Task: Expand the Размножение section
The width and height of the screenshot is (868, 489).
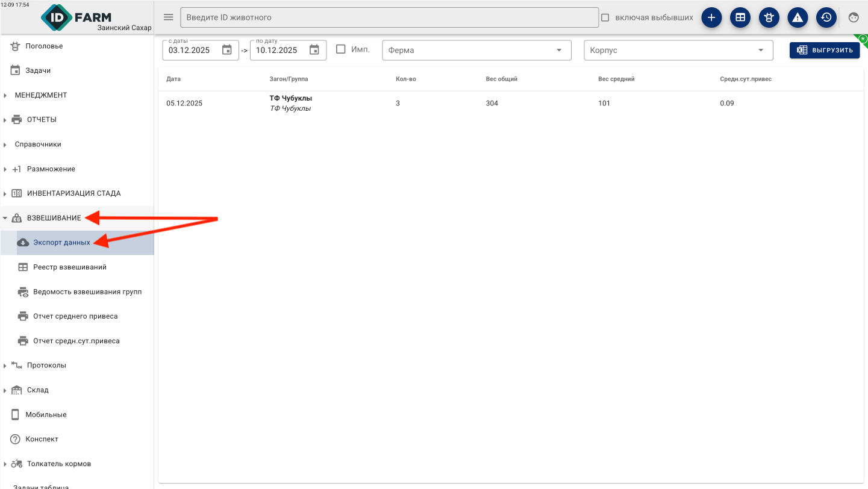Action: 77,169
